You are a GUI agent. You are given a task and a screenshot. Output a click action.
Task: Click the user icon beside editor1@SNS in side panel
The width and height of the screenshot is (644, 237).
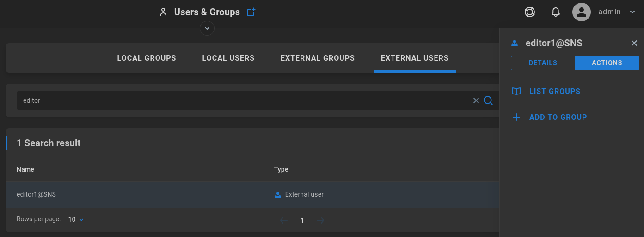(x=515, y=44)
